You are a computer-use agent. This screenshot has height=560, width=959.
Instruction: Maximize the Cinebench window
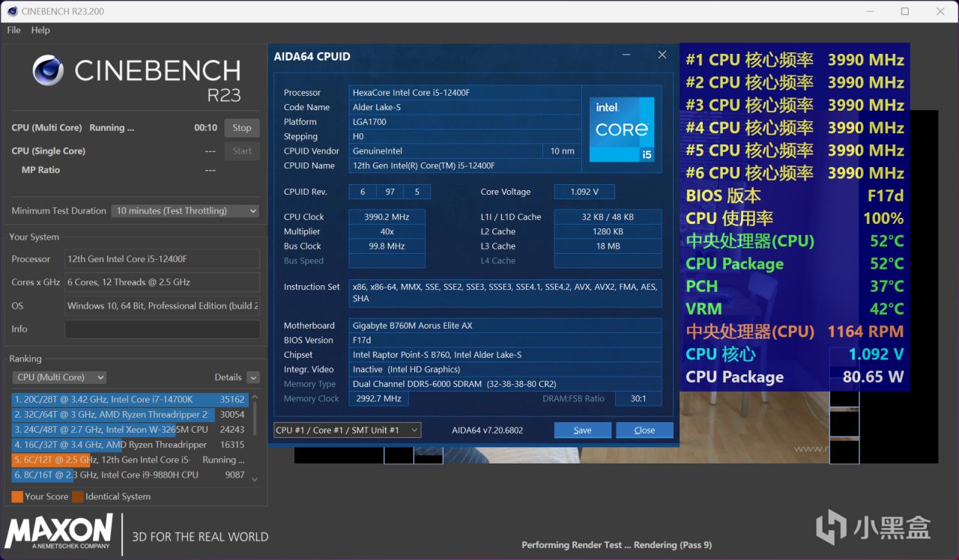[905, 11]
